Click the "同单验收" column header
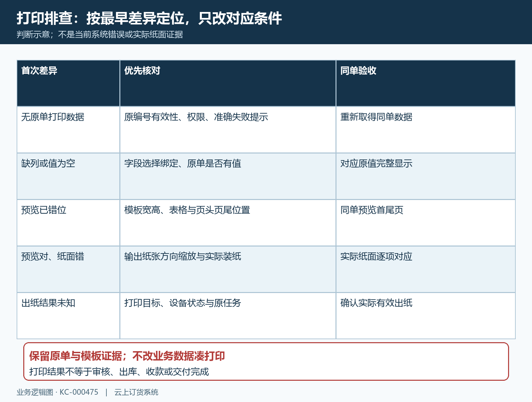The image size is (532, 402). pyautogui.click(x=426, y=83)
